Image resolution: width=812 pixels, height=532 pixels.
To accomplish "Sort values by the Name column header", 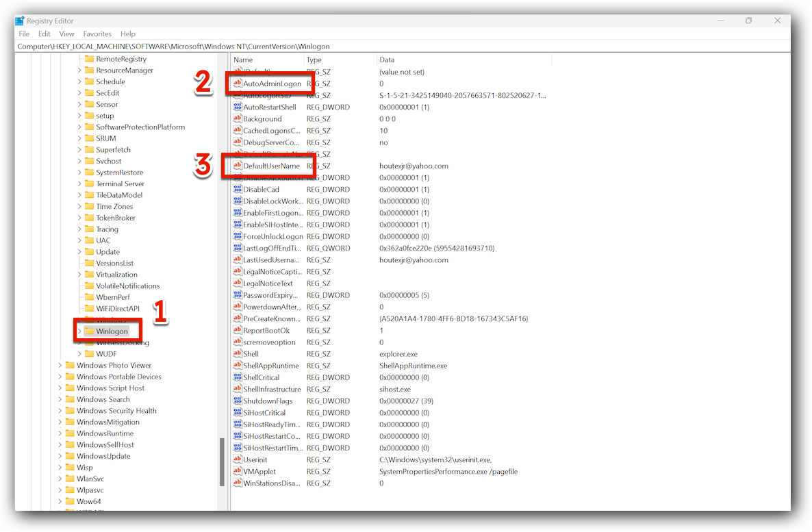I will [x=267, y=60].
